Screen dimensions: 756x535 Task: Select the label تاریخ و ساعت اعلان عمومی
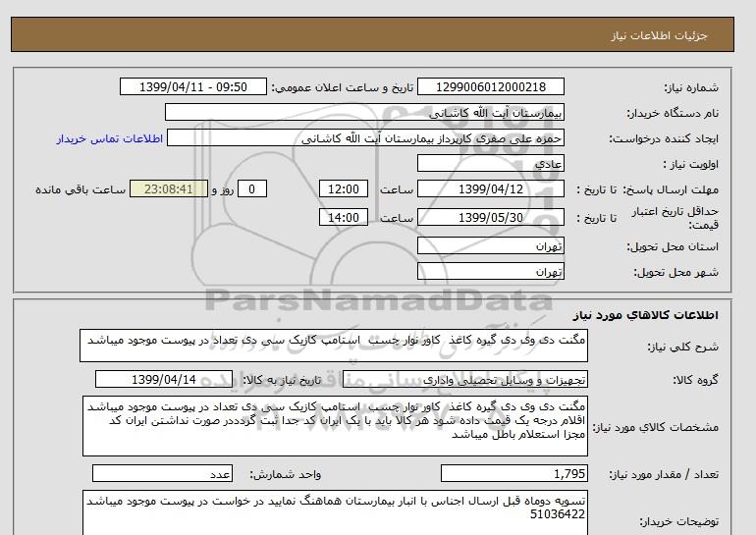[343, 87]
